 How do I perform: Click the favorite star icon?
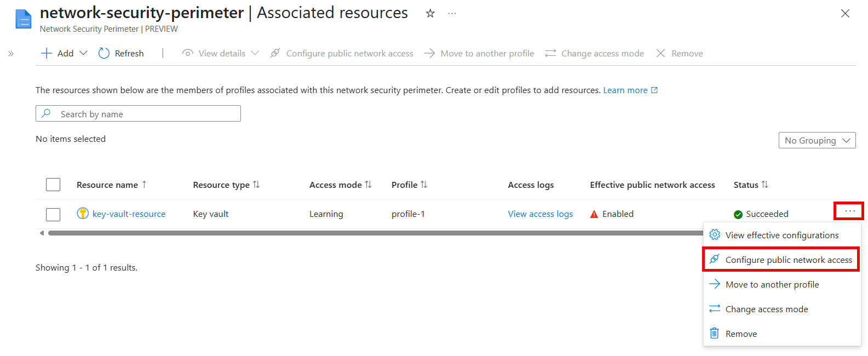click(430, 13)
